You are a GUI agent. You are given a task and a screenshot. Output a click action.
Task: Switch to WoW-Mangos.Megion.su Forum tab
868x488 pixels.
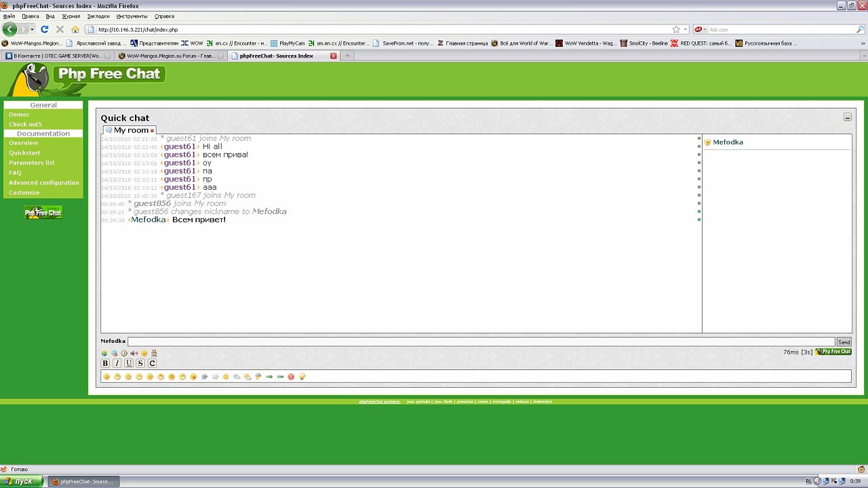click(x=170, y=56)
